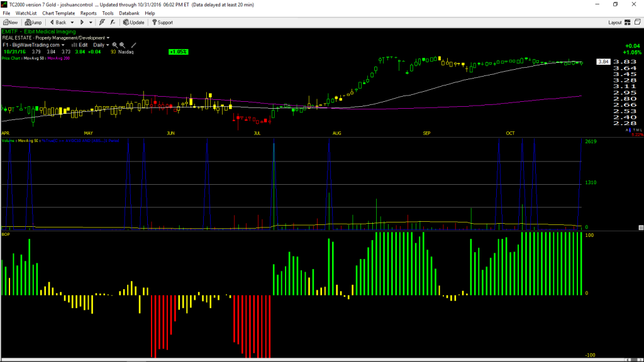Open the fx formula icon
Screen dimensions: 644x362
[113, 23]
